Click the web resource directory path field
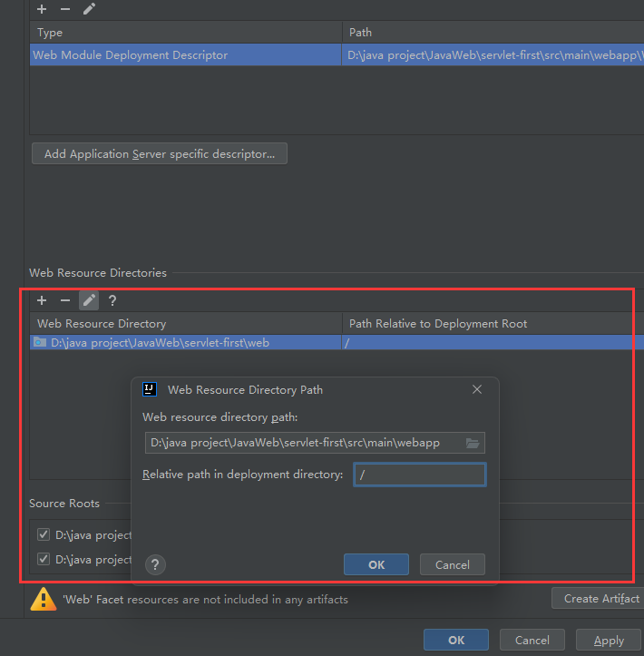Viewport: 644px width, 656px height. click(x=304, y=443)
